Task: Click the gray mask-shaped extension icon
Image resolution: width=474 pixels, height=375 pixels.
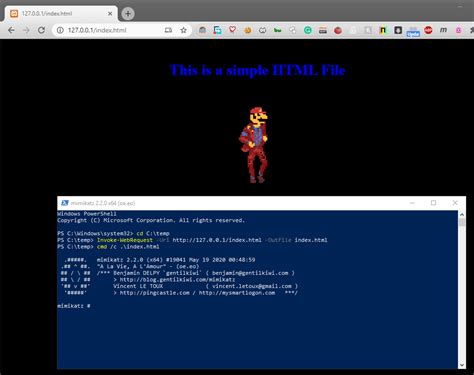Action: (263, 30)
